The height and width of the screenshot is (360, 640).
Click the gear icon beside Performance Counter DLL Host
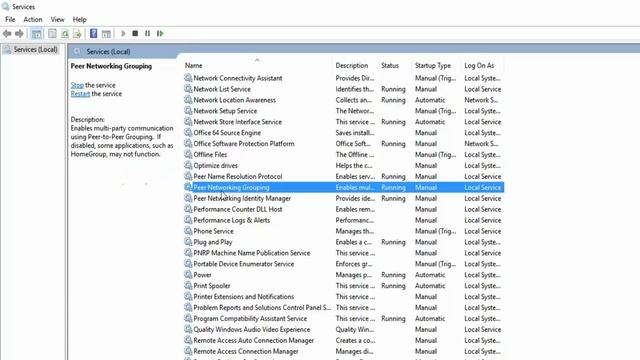click(x=188, y=209)
